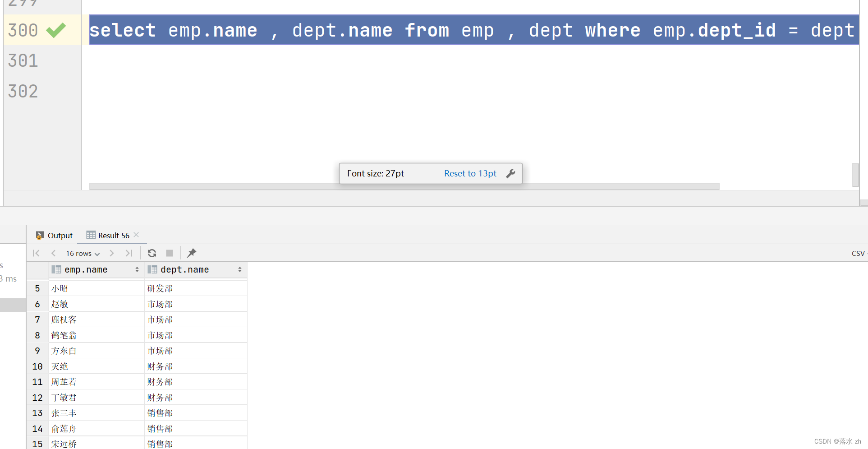Select cell with employee 方东白
Screen dimensions: 868x449
click(x=96, y=351)
